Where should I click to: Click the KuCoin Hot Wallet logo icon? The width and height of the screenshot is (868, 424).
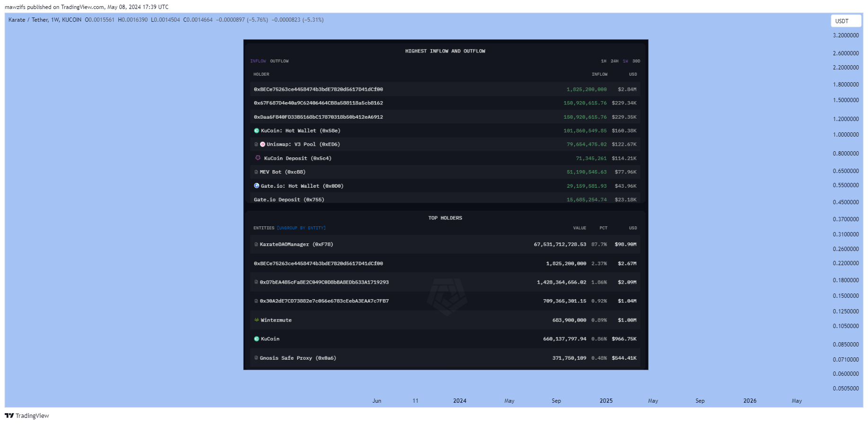256,130
